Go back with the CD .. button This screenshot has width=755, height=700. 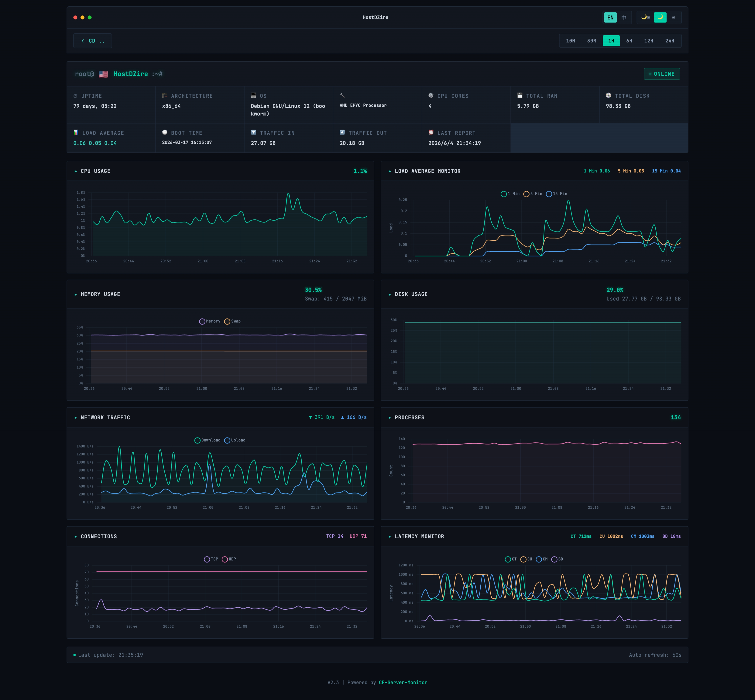[x=92, y=41]
